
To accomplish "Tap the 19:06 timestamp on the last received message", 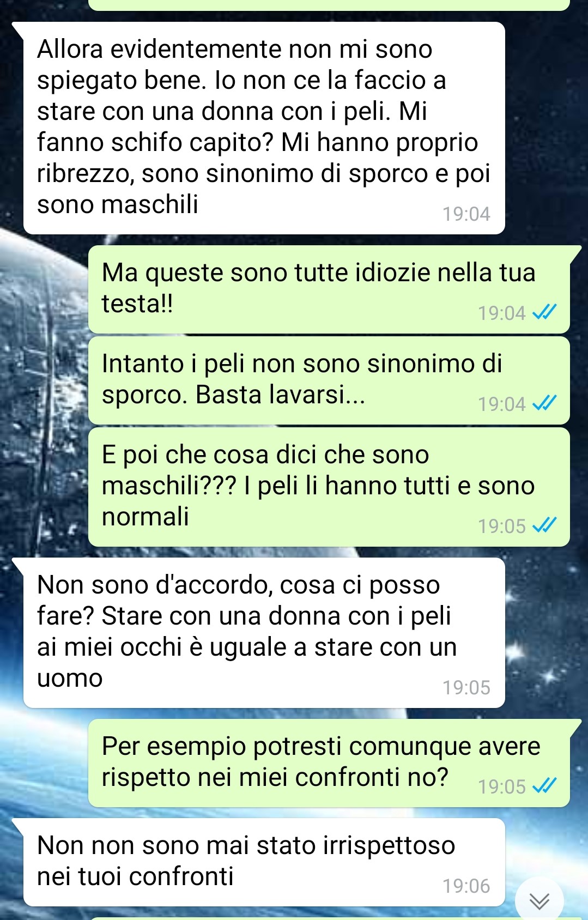I will tap(466, 886).
